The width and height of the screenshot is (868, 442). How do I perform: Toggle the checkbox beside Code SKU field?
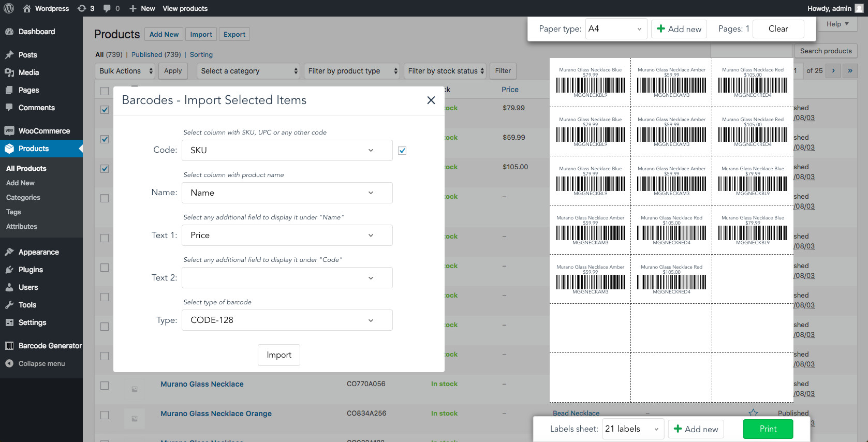click(402, 151)
